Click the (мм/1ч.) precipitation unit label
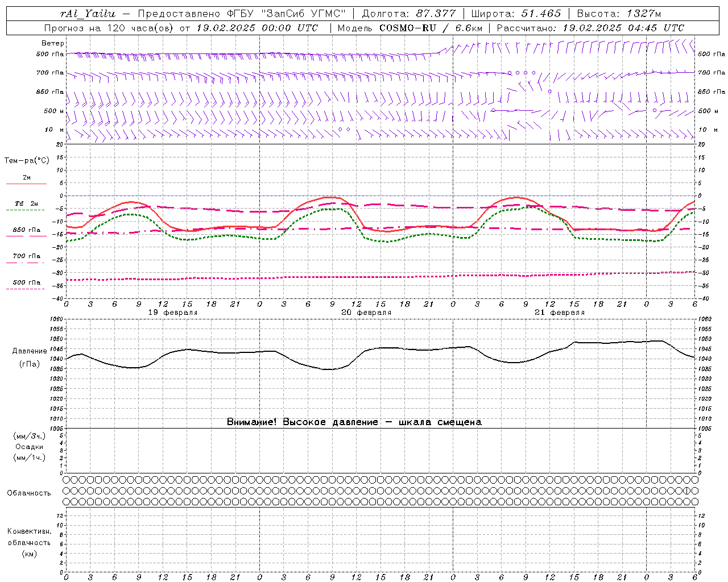The image size is (728, 582). pyautogui.click(x=30, y=458)
